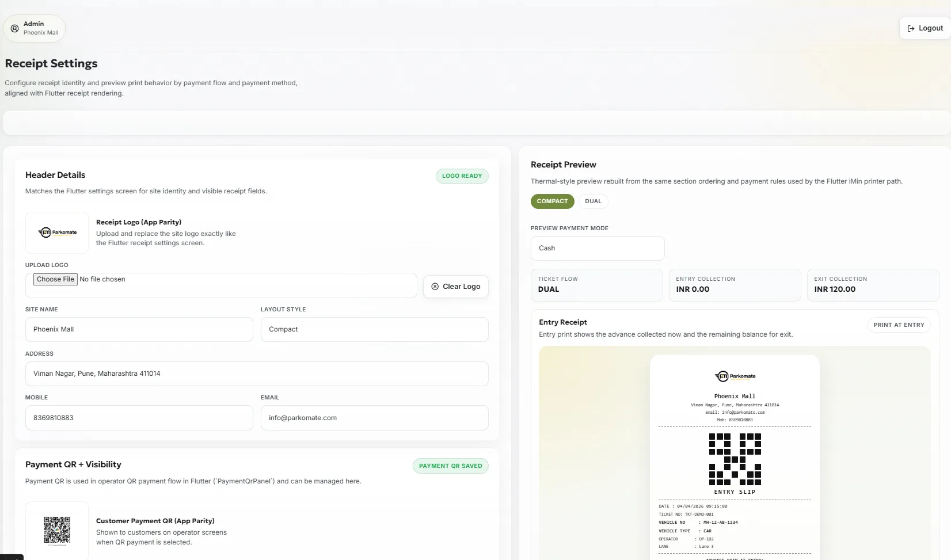Click the Mobile number input field
This screenshot has width=951, height=560.
click(139, 418)
